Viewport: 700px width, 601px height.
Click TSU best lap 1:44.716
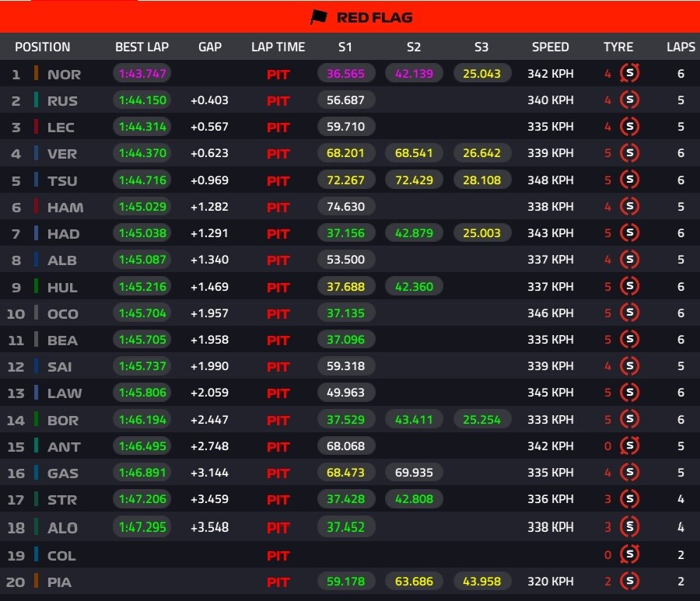tap(142, 180)
